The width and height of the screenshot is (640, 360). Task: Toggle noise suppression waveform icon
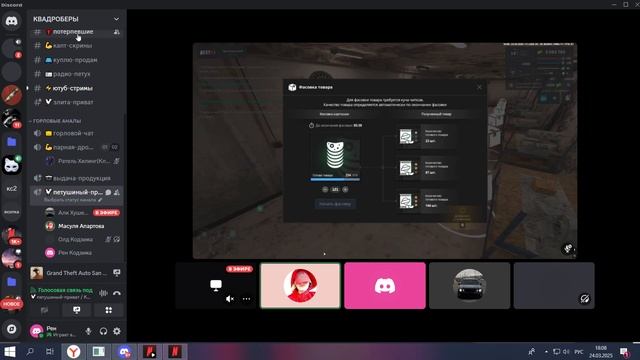[104, 293]
